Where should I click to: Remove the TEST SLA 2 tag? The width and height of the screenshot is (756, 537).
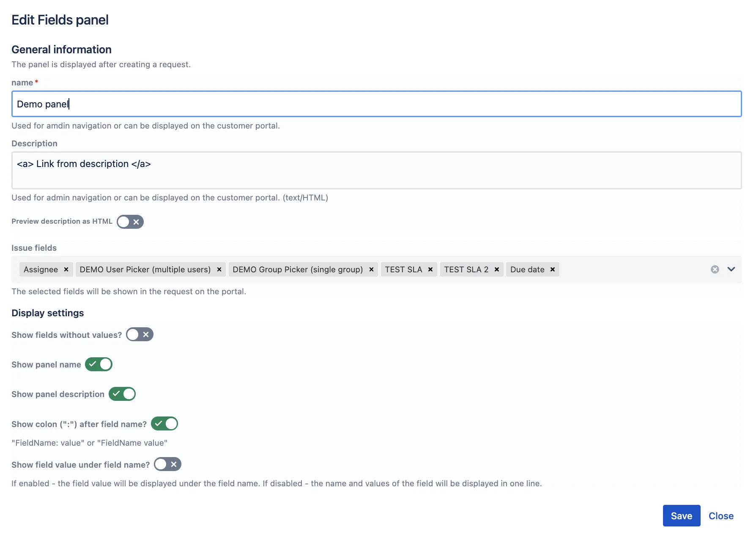coord(497,269)
